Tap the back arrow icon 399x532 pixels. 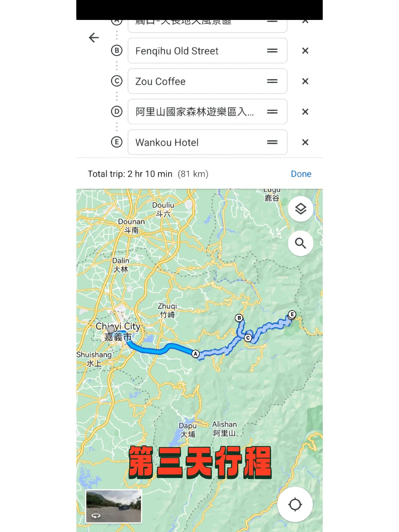point(94,38)
